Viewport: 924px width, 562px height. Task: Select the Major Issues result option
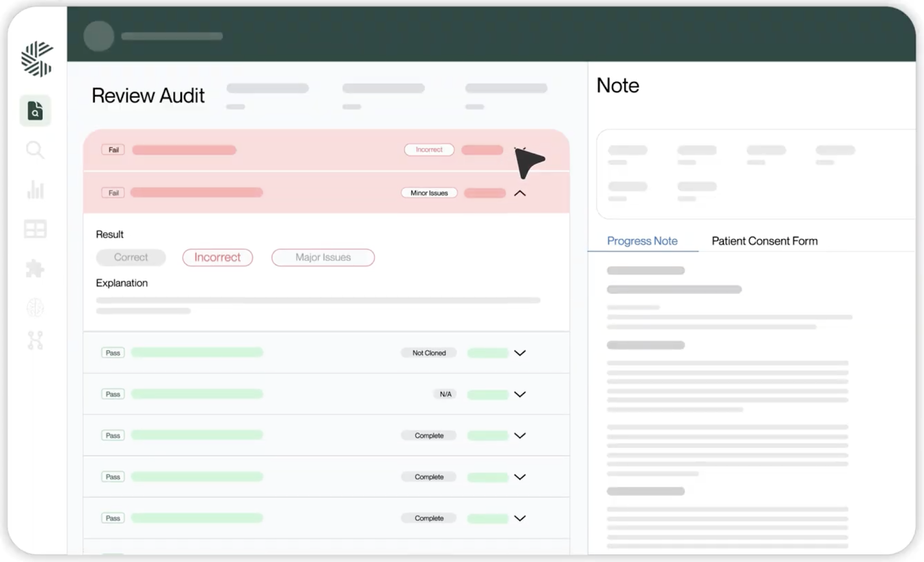click(x=323, y=258)
